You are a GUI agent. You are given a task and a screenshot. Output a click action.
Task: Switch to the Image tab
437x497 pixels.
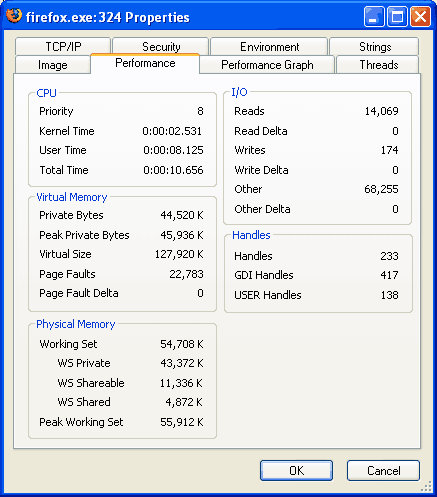pyautogui.click(x=53, y=65)
